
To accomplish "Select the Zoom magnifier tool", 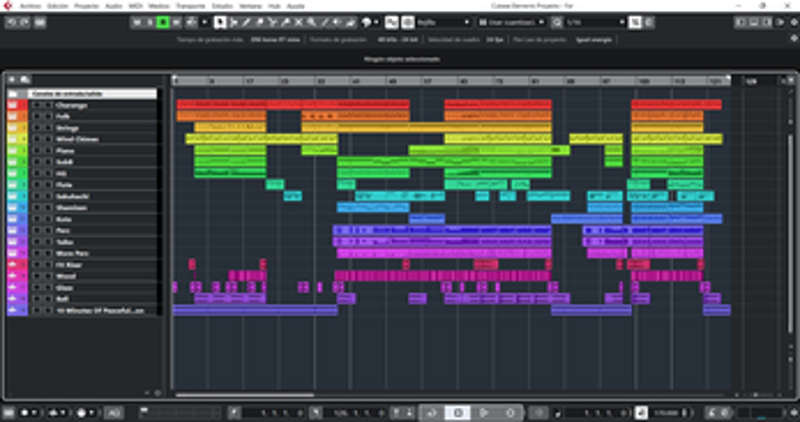I will pyautogui.click(x=311, y=22).
